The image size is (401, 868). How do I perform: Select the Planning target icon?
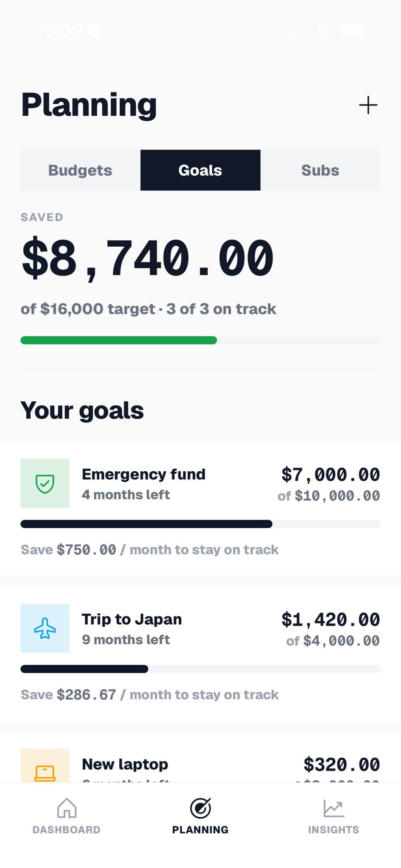pyautogui.click(x=200, y=808)
